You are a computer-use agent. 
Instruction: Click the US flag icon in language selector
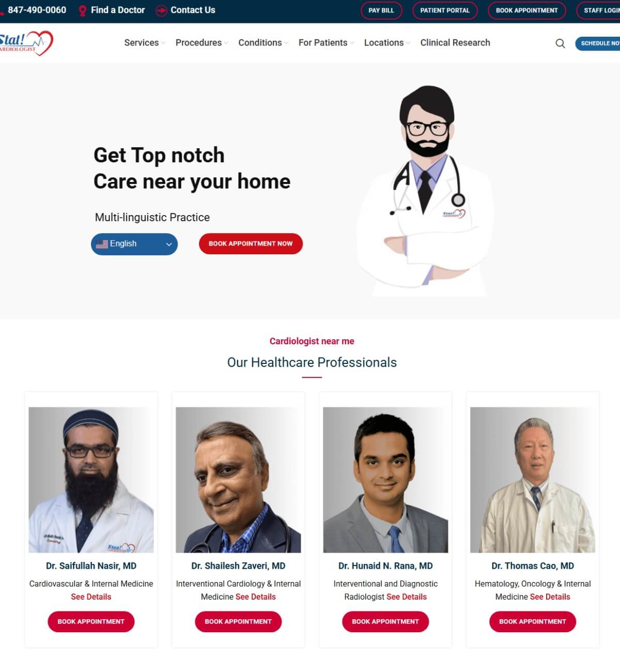click(x=102, y=244)
